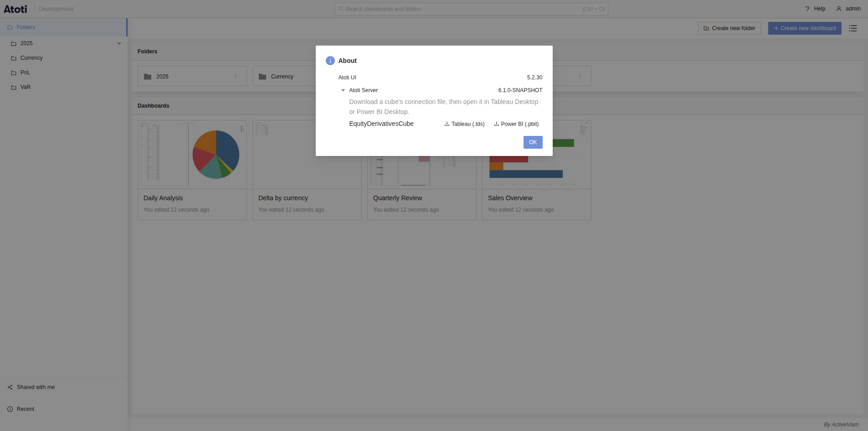Download the Power BI (.pbit) file
This screenshot has height=431, width=868.
[516, 124]
